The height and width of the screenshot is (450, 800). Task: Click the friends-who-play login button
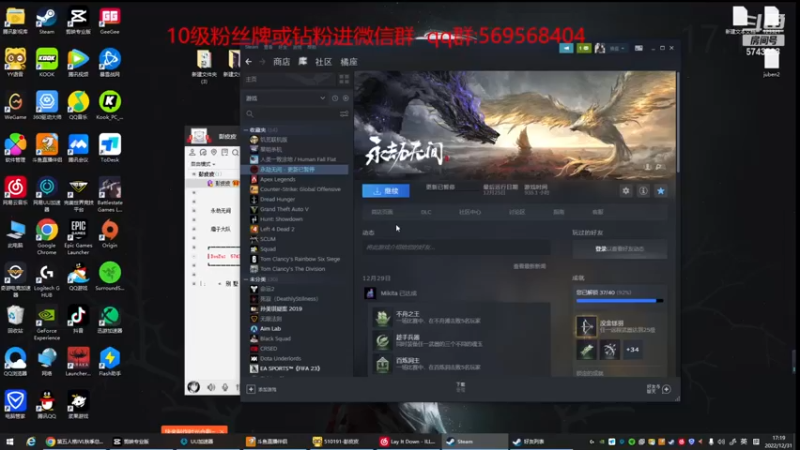620,249
